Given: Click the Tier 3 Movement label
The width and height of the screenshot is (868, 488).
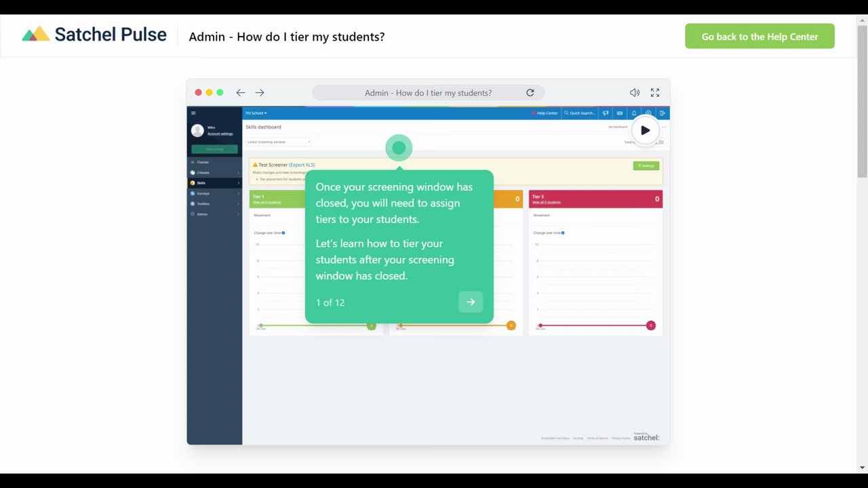Looking at the screenshot, I should [x=541, y=216].
